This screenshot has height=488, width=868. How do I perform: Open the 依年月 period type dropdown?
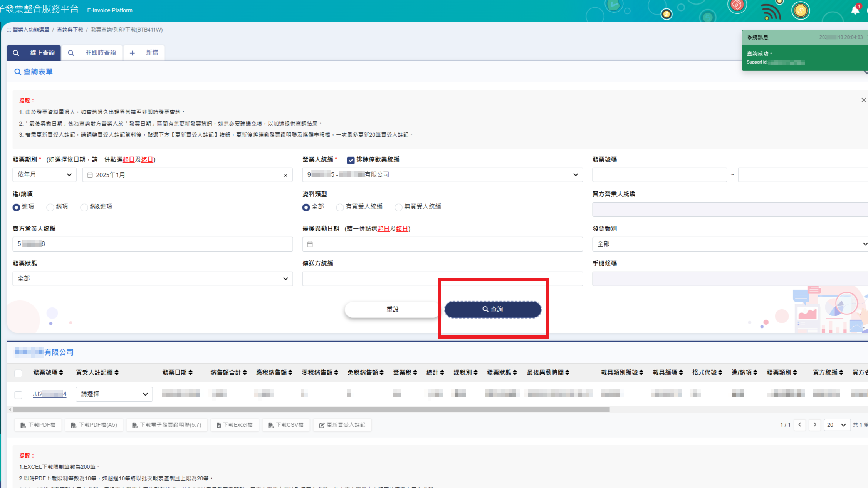[x=44, y=175]
